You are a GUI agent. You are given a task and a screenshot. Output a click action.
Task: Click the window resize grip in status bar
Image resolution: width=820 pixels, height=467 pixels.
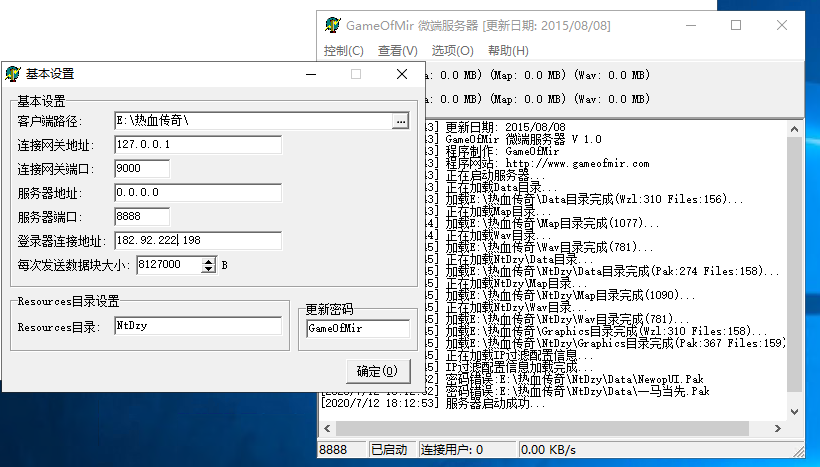point(798,451)
